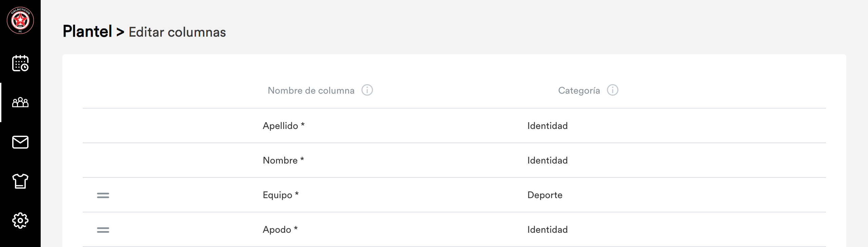Grab the drag handle for Apodo row
The image size is (868, 247).
tap(103, 230)
